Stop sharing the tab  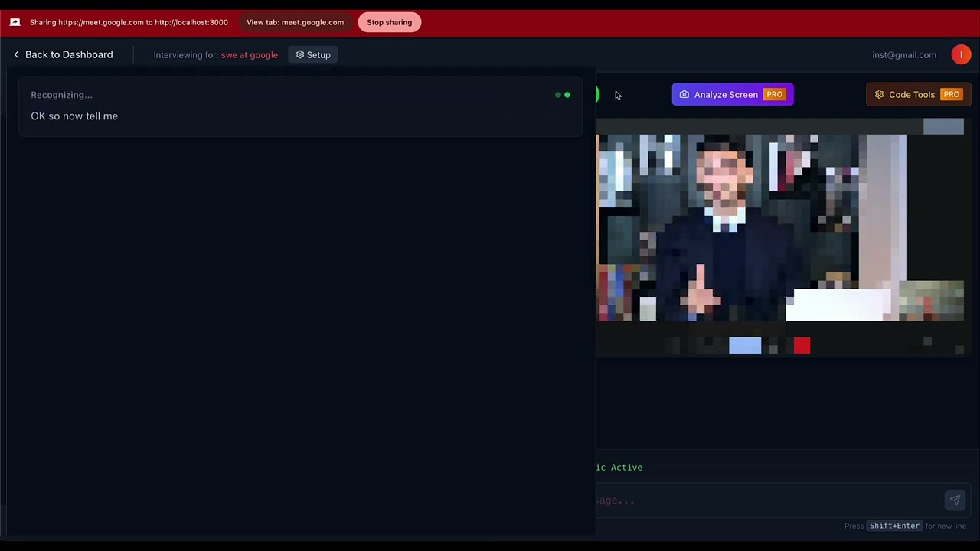[x=389, y=22]
